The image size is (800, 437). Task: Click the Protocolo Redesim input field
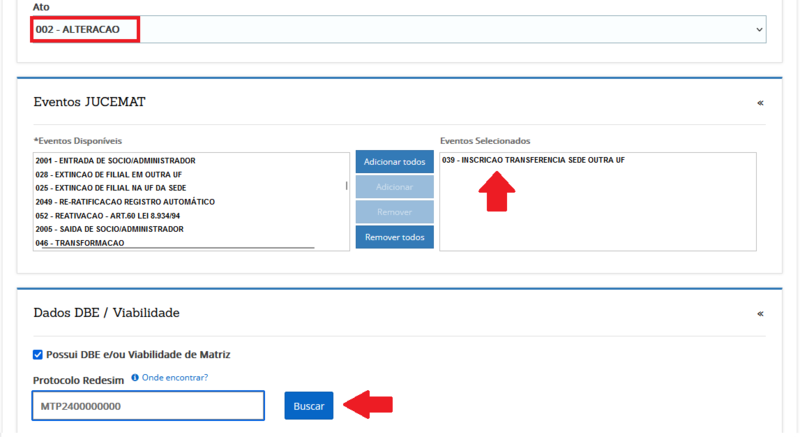pos(148,406)
